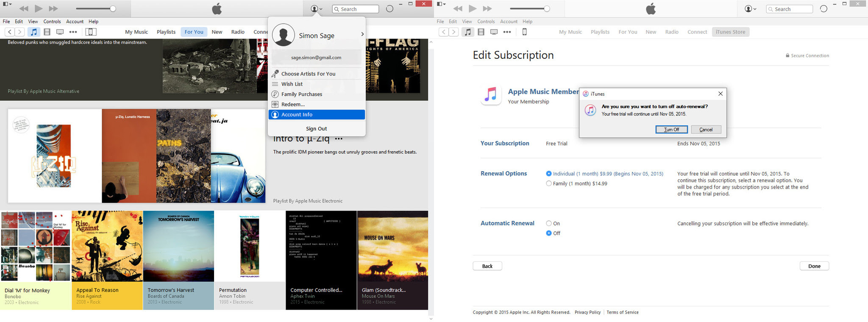
Task: Close the iTunes confirmation dialog
Action: click(721, 94)
